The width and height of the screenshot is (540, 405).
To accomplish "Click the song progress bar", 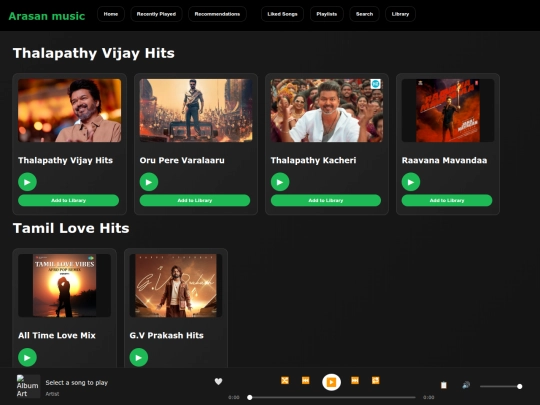I will pos(332,397).
